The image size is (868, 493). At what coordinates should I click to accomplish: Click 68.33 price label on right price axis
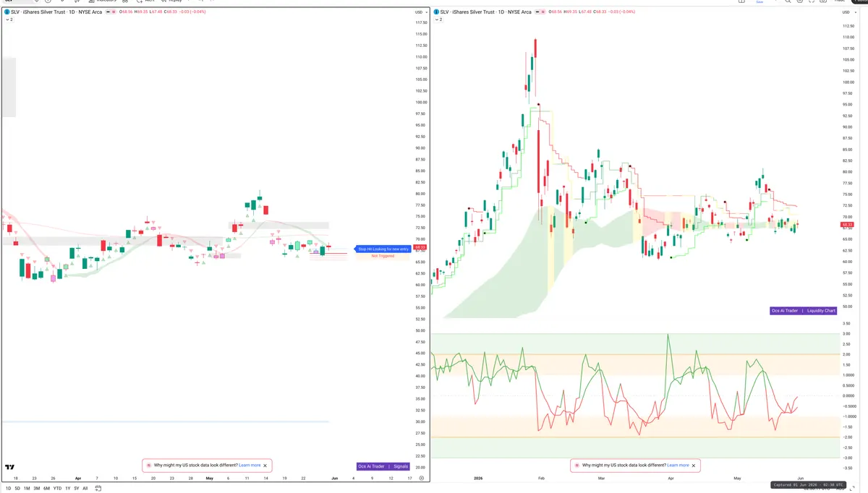pyautogui.click(x=848, y=225)
